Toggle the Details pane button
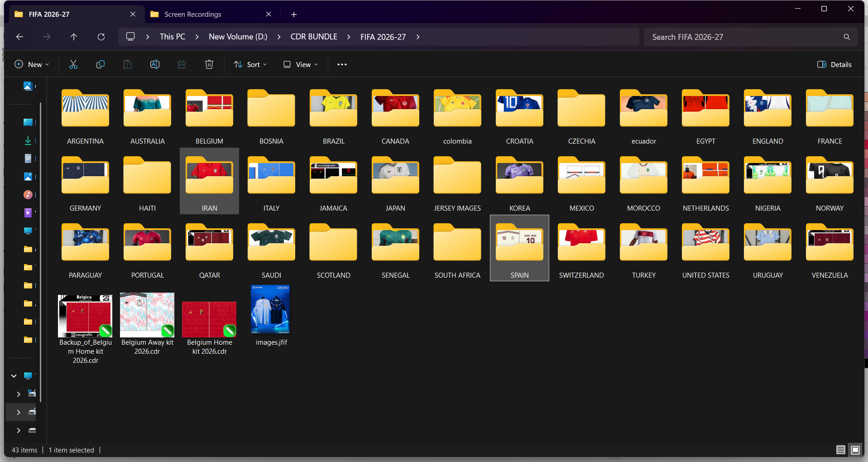This screenshot has width=868, height=462. tap(834, 64)
